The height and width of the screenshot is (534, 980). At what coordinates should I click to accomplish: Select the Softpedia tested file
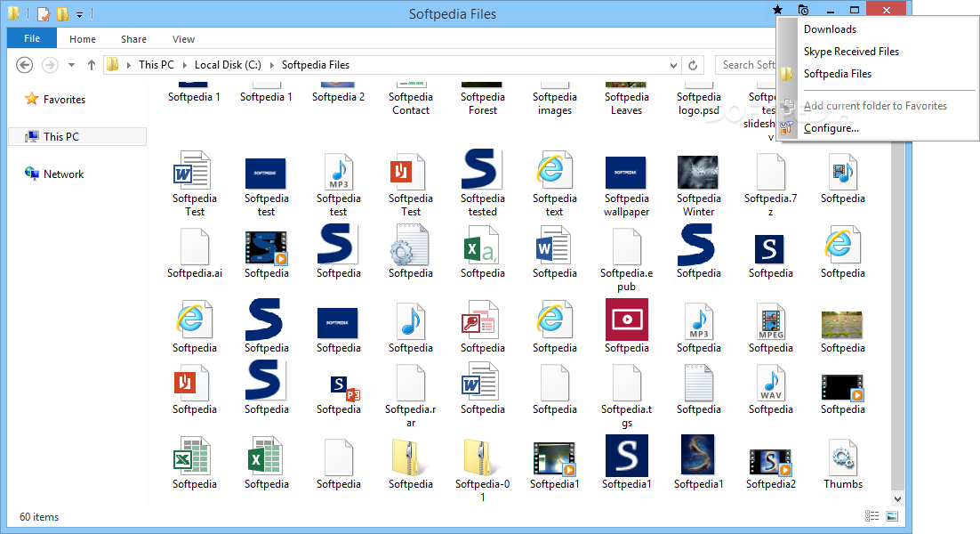483,183
